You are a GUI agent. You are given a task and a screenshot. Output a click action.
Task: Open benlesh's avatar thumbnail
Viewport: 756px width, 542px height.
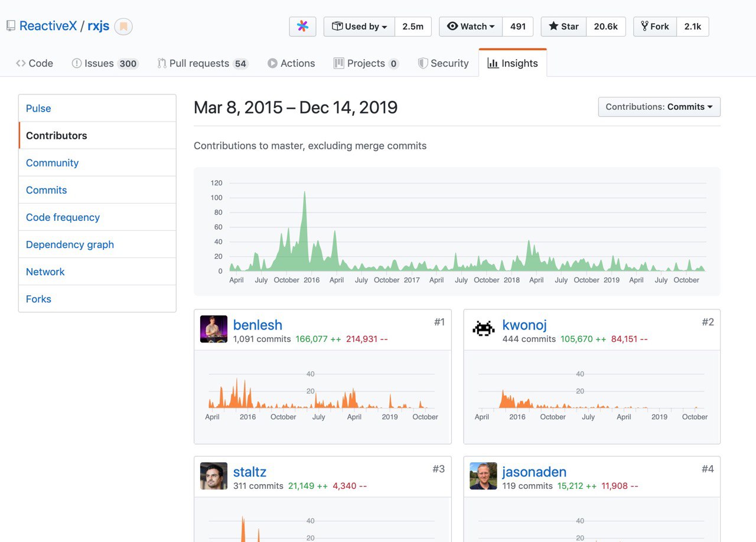tap(214, 329)
